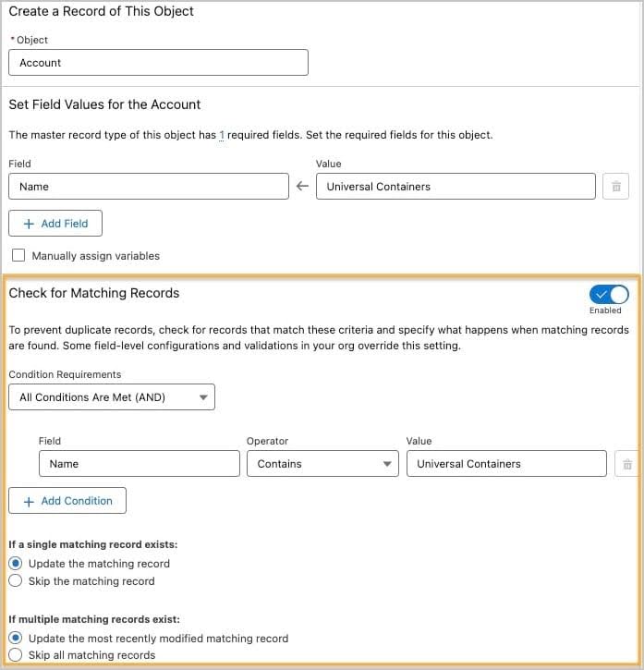Click the Object input containing Account

[x=158, y=63]
